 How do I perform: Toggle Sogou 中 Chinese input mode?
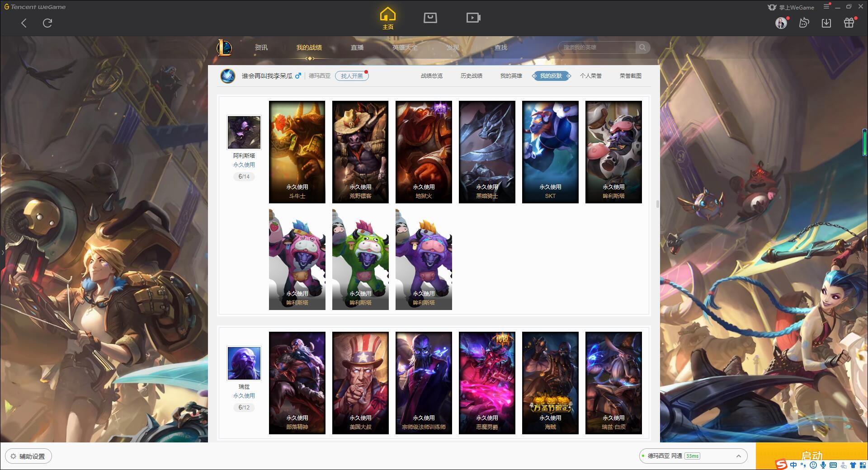[793, 465]
